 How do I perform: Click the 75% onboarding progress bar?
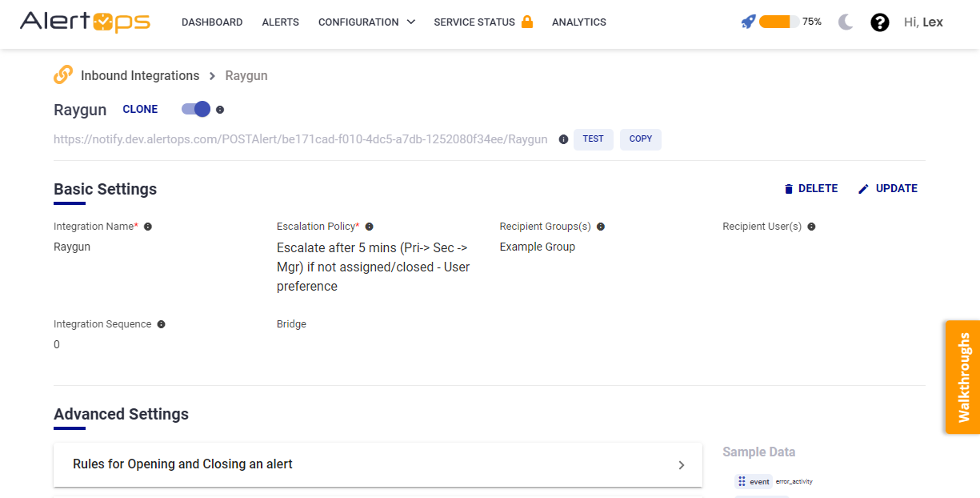coord(778,22)
